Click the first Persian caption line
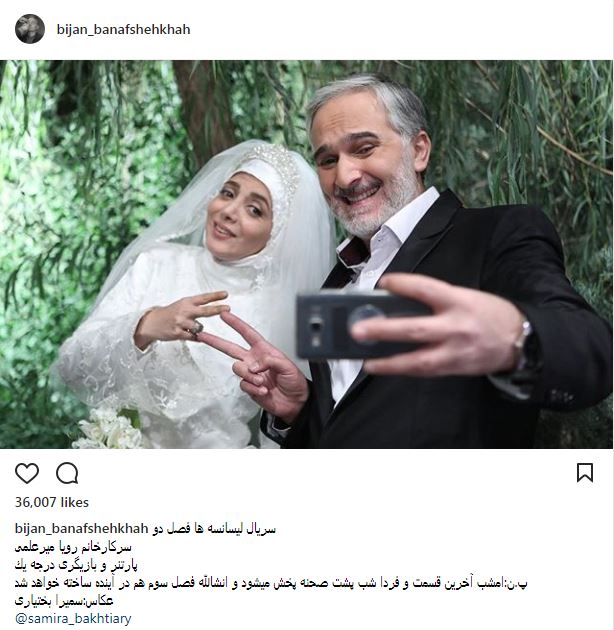The image size is (614, 630). 215,529
